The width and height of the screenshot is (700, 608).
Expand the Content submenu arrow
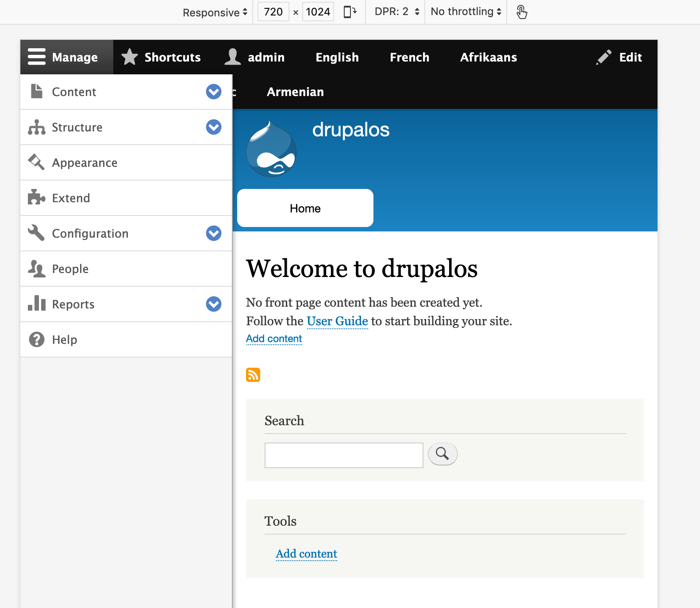[x=214, y=92]
